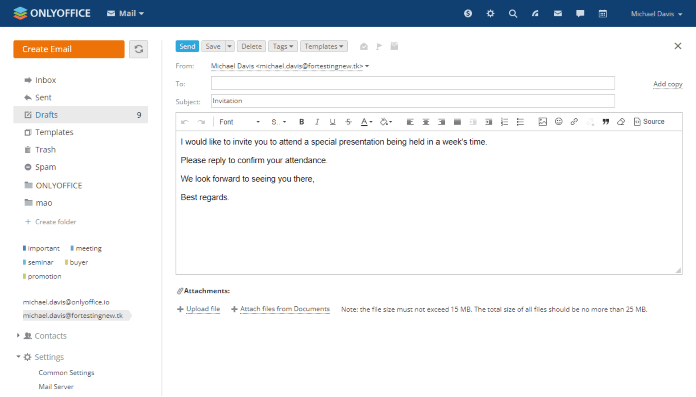The height and width of the screenshot is (397, 696).
Task: Change the From sender address
Action: (289, 66)
